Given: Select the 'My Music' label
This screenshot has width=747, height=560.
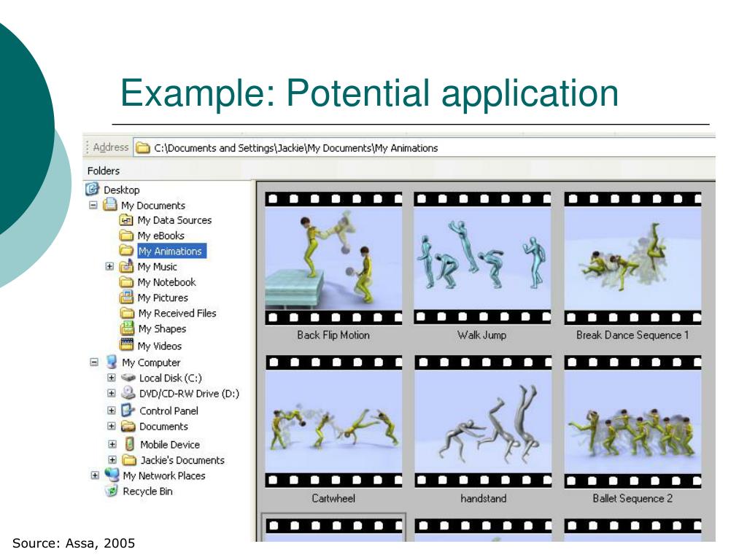Looking at the screenshot, I should pyautogui.click(x=158, y=267).
